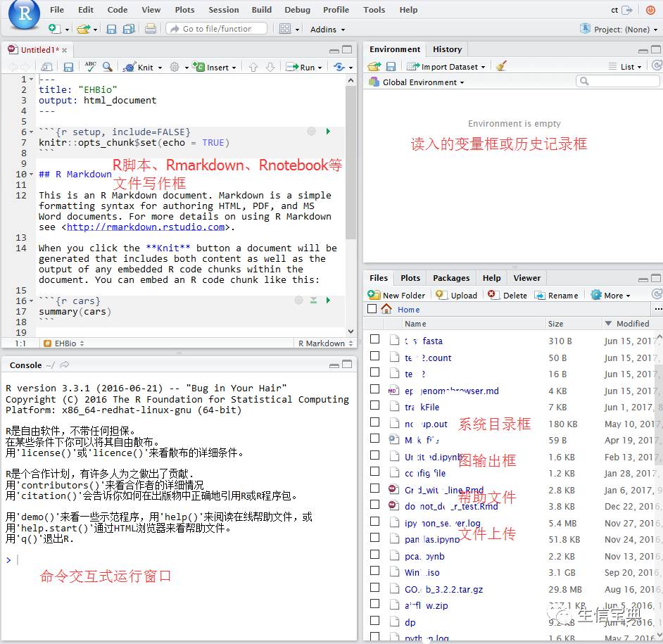Click the Save All documents icon
Image resolution: width=663 pixels, height=644 pixels.
[x=129, y=29]
